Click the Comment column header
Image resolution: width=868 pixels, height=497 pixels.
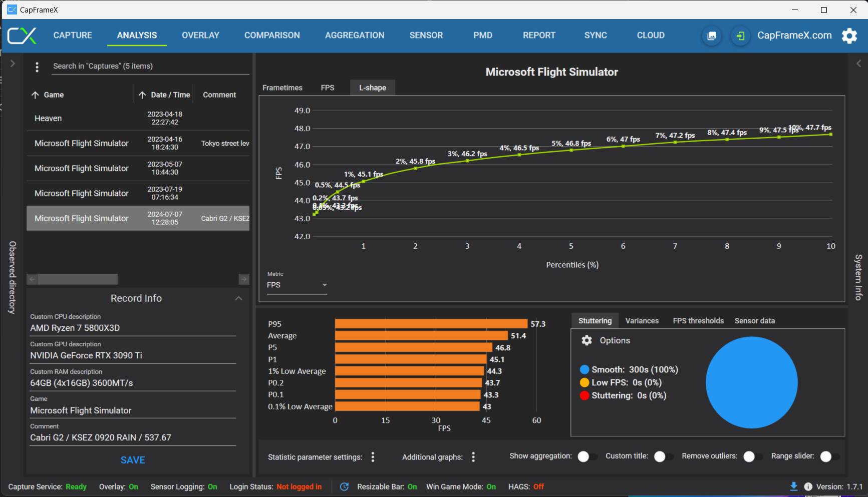click(x=219, y=95)
